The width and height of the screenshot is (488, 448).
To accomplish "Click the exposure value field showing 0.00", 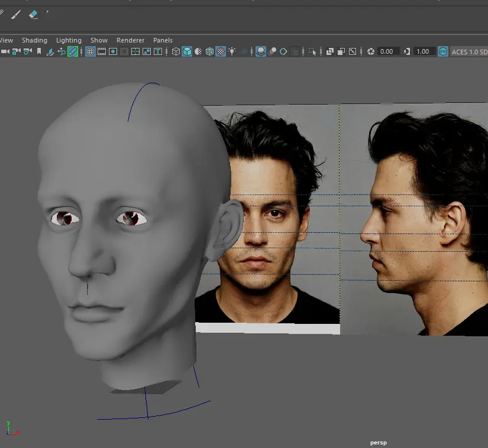I will pos(387,52).
